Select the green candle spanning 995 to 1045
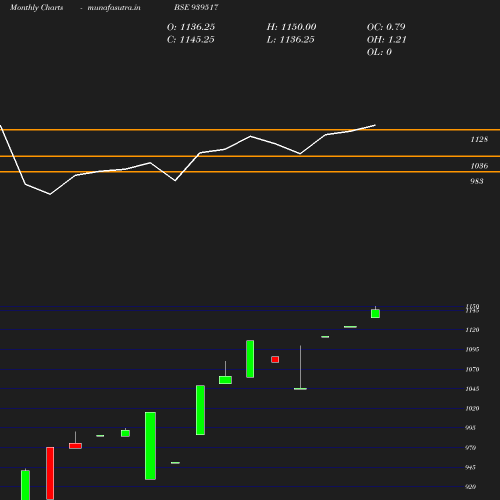This screenshot has width=500, height=500. pyautogui.click(x=200, y=410)
